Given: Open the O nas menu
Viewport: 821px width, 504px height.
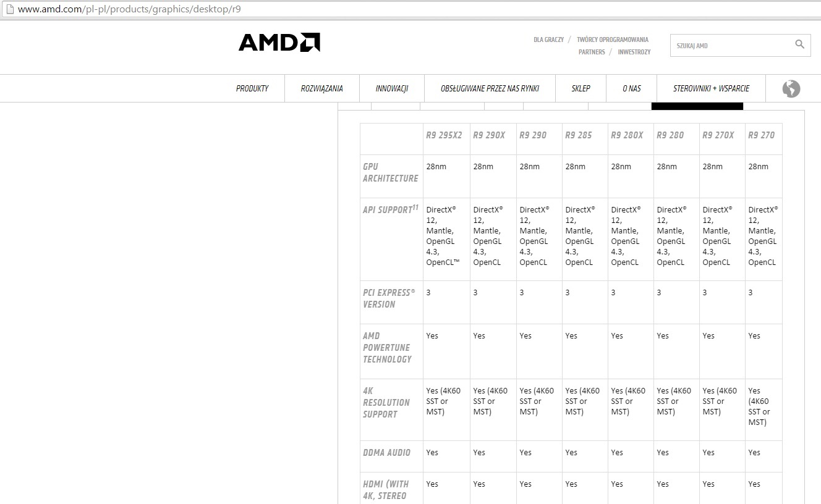Looking at the screenshot, I should [x=631, y=89].
